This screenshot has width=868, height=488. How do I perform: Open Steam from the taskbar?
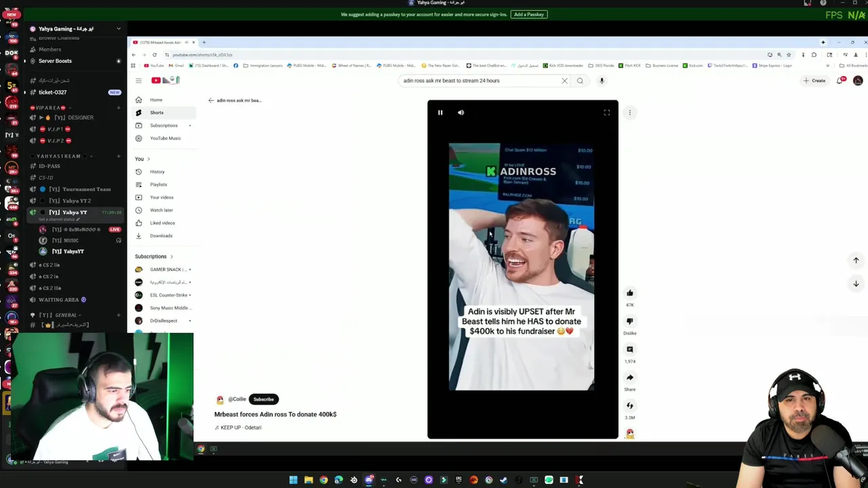[x=503, y=480]
